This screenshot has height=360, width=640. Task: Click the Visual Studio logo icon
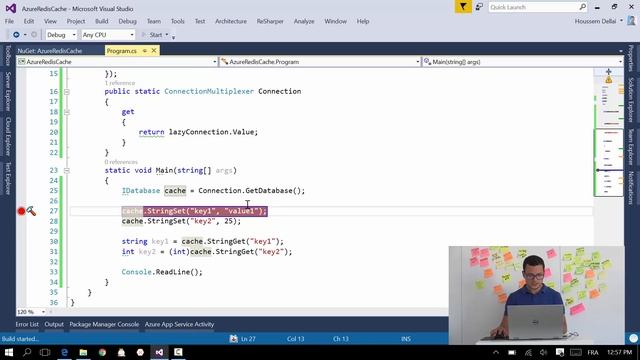click(x=11, y=8)
